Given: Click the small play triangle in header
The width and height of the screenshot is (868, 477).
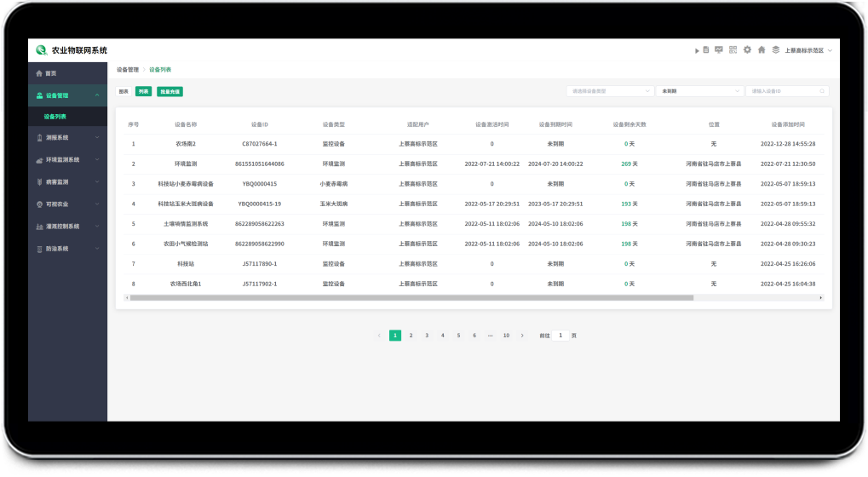Looking at the screenshot, I should 697,50.
